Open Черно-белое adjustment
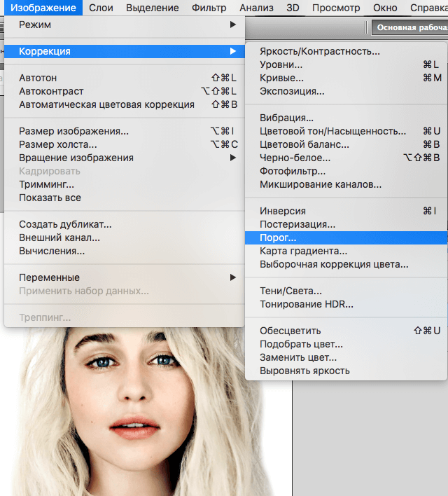 coord(346,158)
